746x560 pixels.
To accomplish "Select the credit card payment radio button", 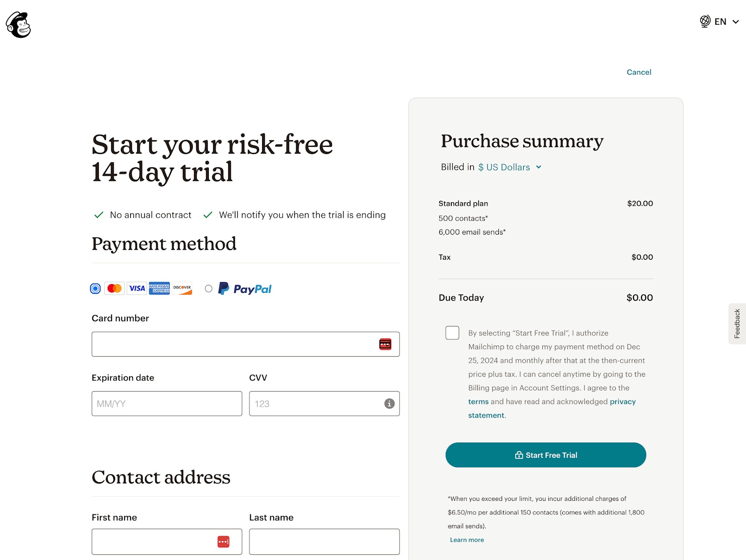I will 95,288.
